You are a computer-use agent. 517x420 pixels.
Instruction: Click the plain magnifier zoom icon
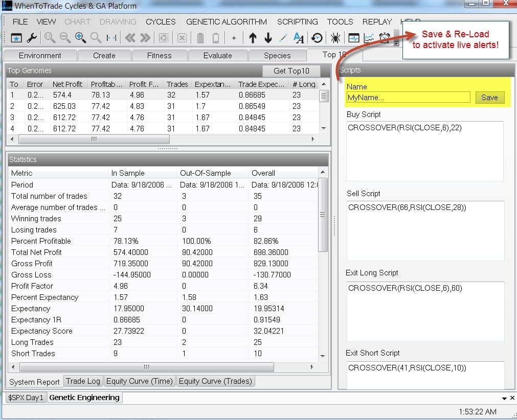pos(96,38)
